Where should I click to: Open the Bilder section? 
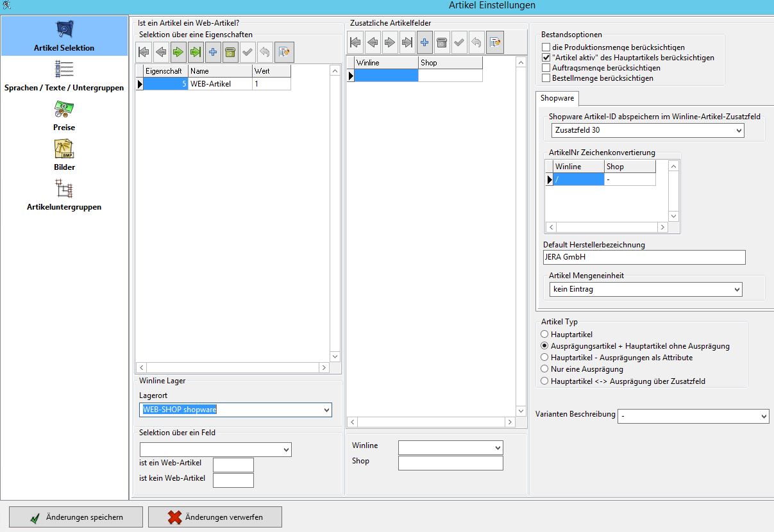click(x=64, y=156)
